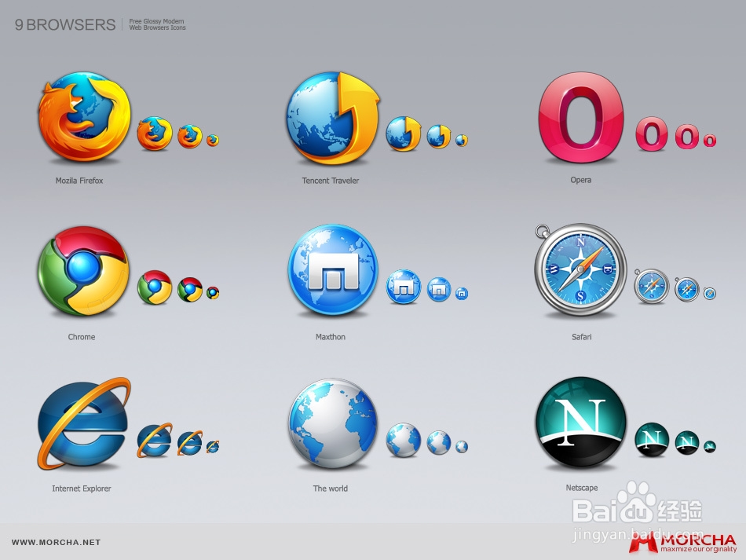Click the large Tencent Traveler globe icon
Image resolution: width=746 pixels, height=560 pixels.
[x=333, y=118]
